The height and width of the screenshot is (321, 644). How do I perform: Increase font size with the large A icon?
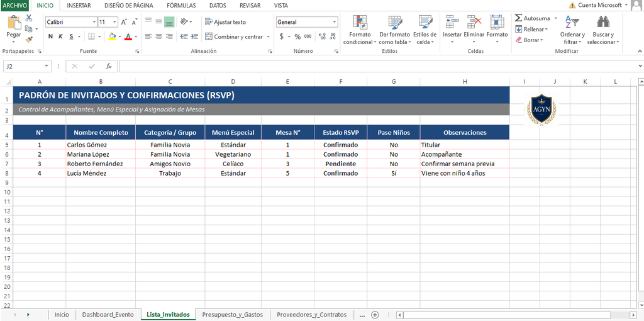point(124,22)
